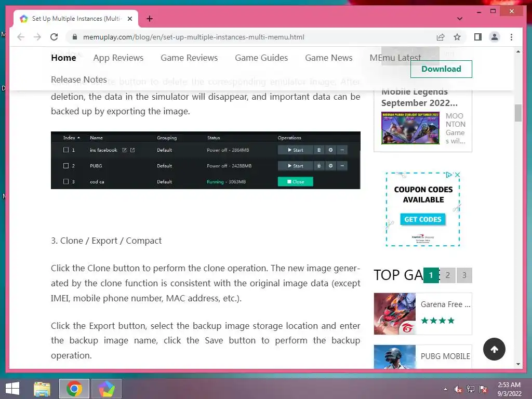The image size is (532, 399).
Task: Open the Release Notes link
Action: click(x=79, y=79)
